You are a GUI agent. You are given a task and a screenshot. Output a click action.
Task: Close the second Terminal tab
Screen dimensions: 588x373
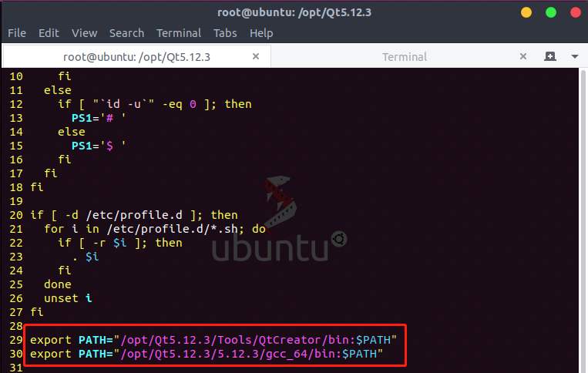click(x=523, y=56)
